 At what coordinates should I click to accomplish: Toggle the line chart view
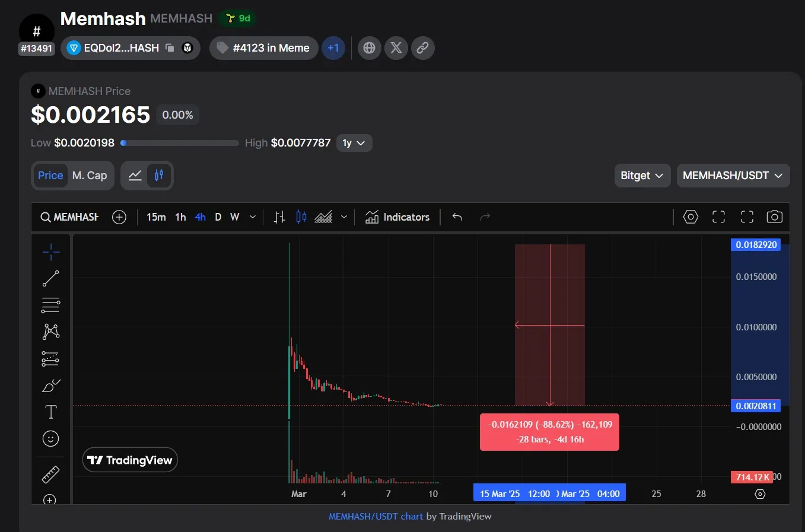point(135,176)
